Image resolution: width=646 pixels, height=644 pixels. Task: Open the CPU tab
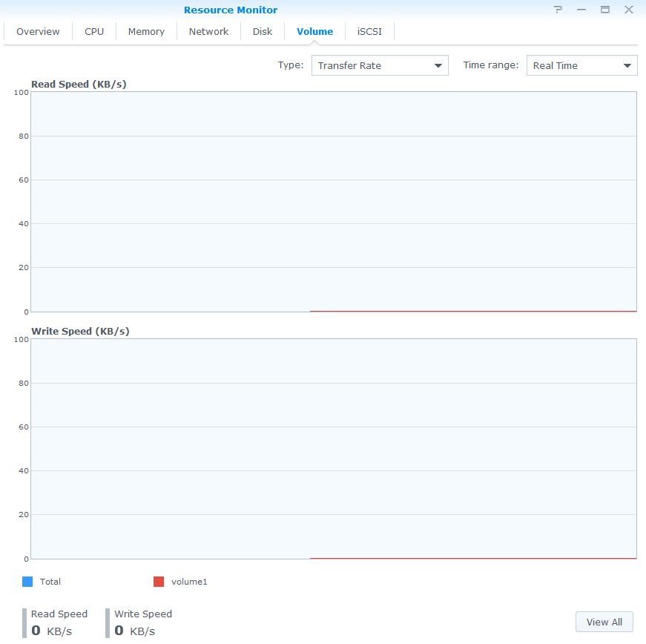click(x=94, y=31)
